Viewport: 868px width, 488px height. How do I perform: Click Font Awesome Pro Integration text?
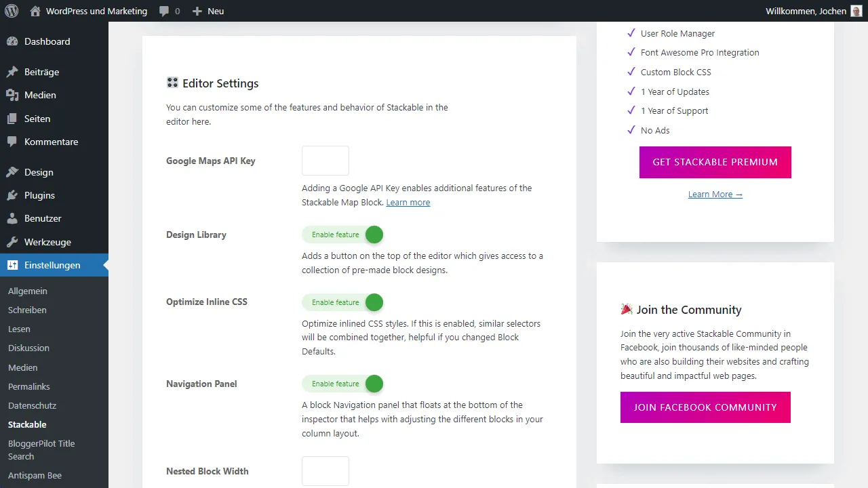pos(700,52)
